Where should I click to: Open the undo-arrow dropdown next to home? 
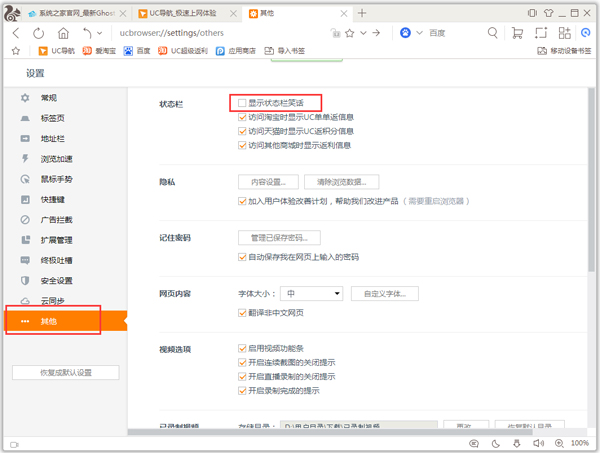100,33
